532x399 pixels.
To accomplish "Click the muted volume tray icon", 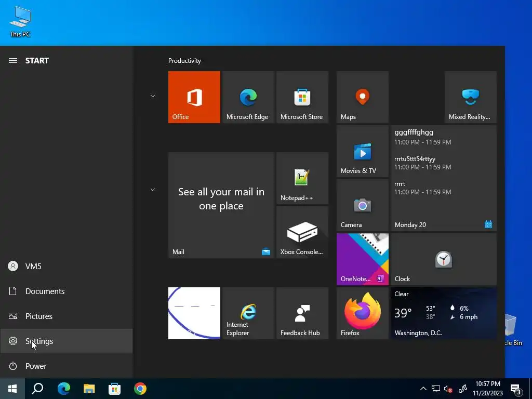I will coord(448,389).
